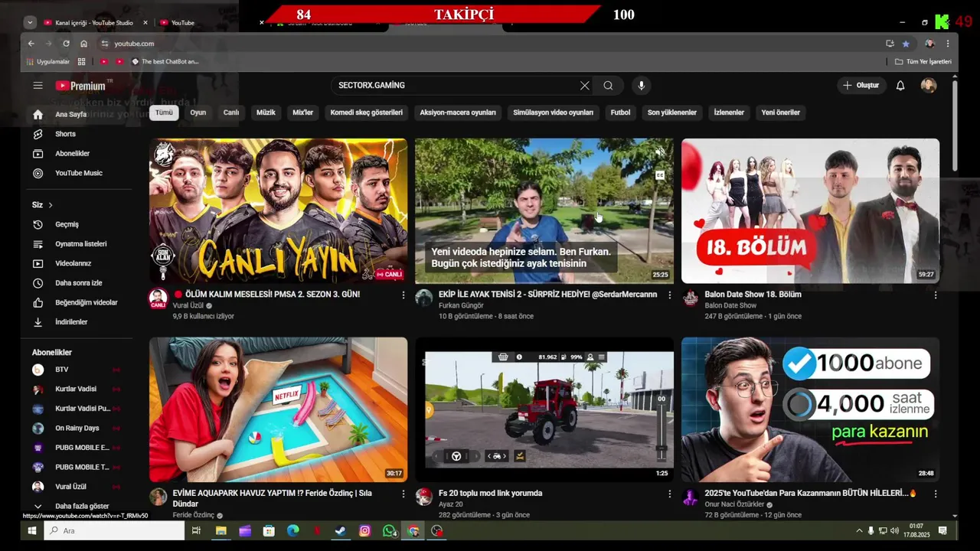The width and height of the screenshot is (980, 551).
Task: Select the İzlenenler chip
Action: coord(729,112)
